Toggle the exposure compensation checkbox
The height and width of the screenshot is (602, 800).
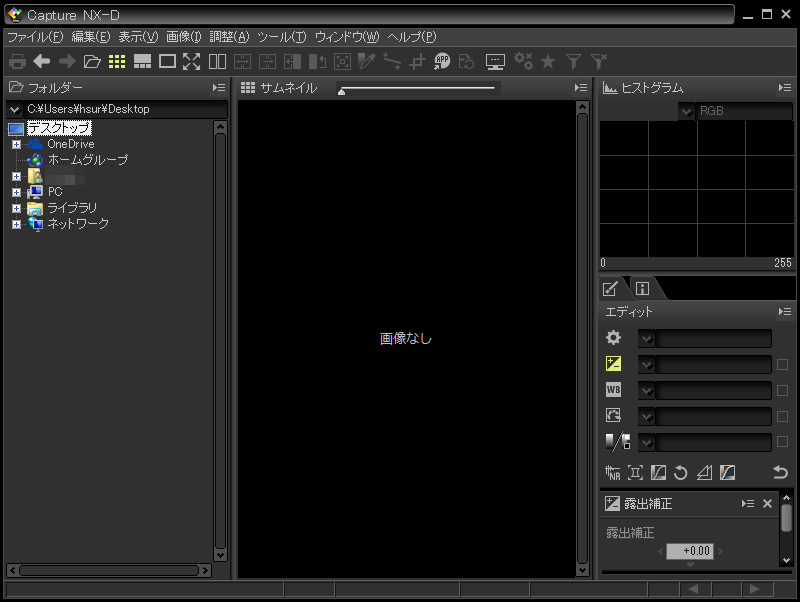[x=782, y=365]
